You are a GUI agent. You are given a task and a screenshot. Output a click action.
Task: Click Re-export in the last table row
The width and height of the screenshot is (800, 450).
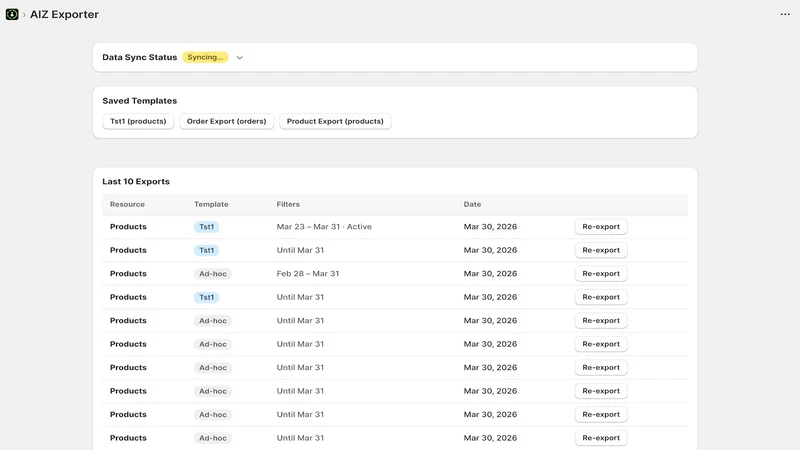(x=601, y=438)
